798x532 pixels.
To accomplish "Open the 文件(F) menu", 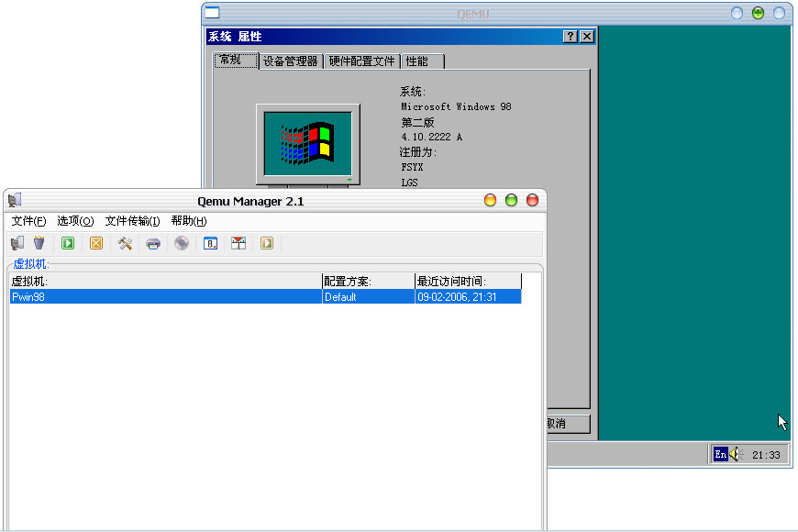I will [x=28, y=221].
